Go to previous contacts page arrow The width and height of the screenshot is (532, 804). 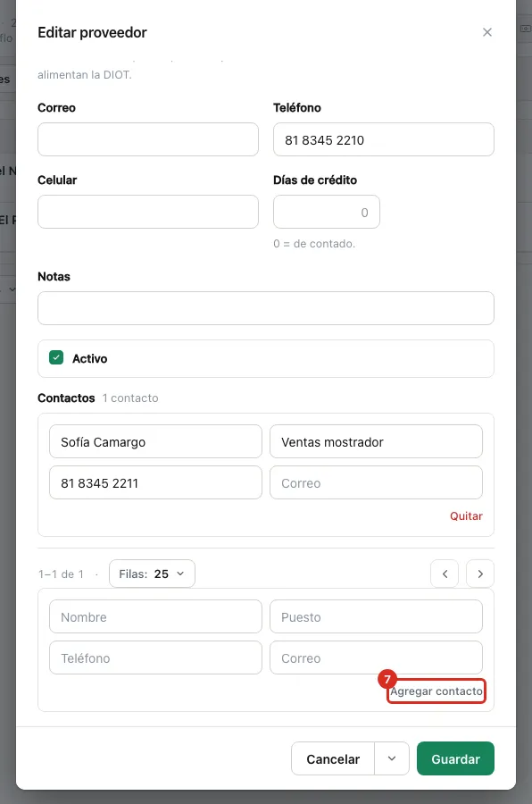coord(445,574)
